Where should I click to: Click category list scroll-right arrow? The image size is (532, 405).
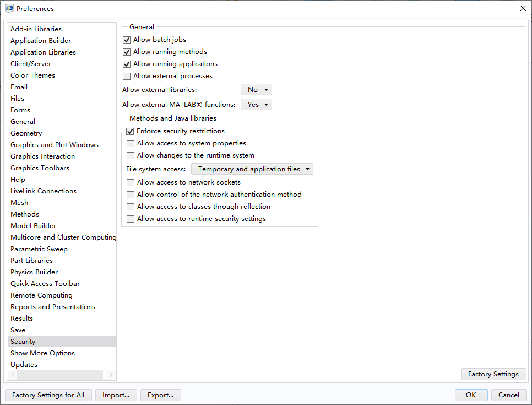[x=111, y=375]
